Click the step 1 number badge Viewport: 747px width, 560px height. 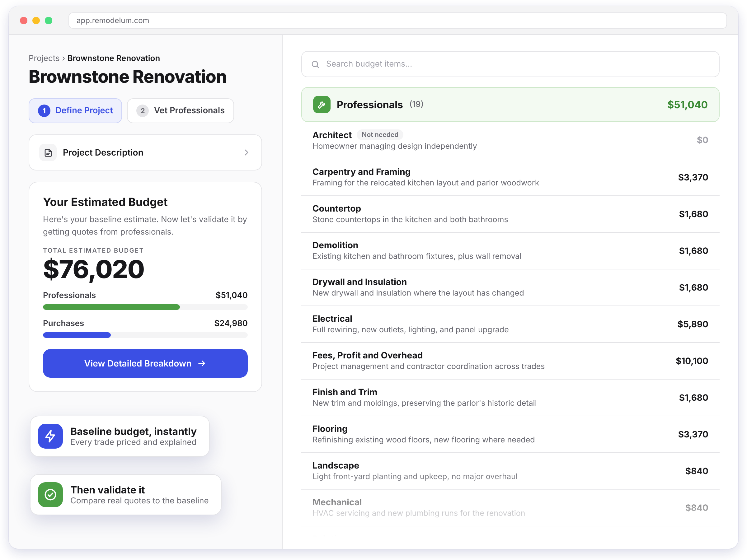click(44, 111)
